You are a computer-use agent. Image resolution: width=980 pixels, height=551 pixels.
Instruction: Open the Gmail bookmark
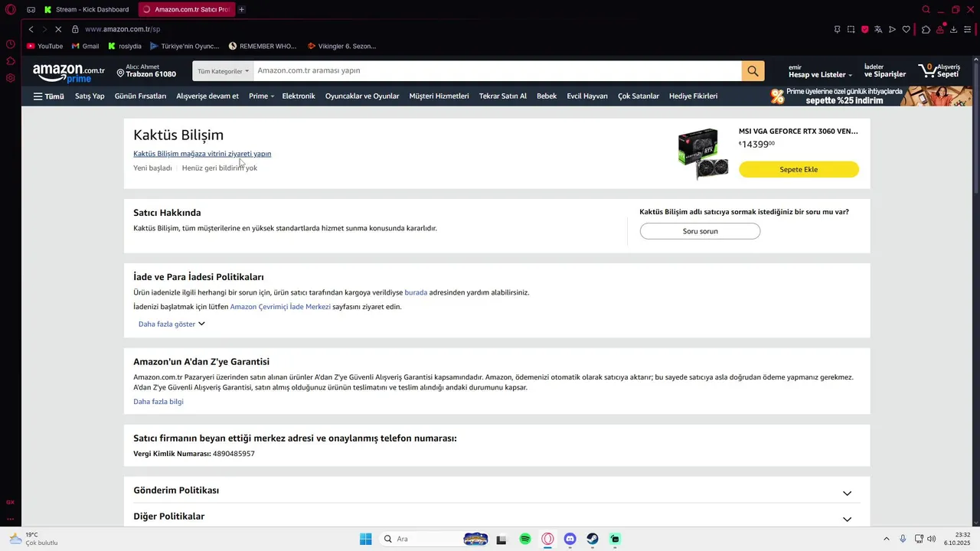[x=85, y=46]
